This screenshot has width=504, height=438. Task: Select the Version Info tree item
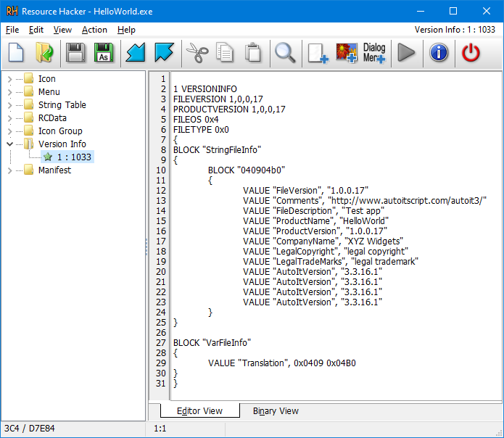pyautogui.click(x=62, y=144)
